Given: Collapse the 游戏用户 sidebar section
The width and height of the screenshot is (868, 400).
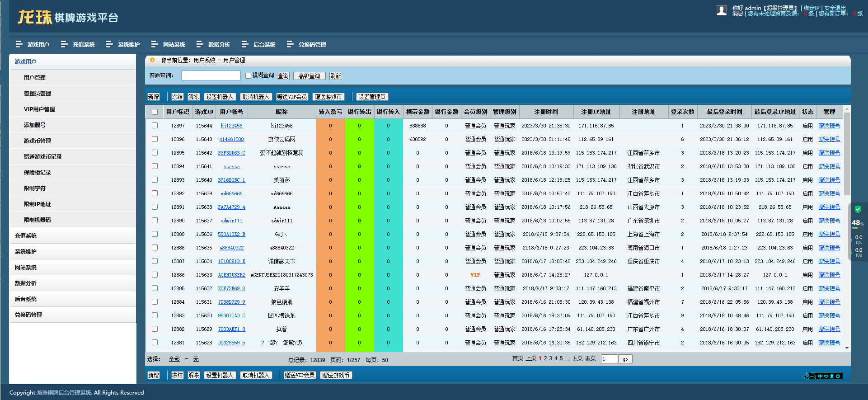Looking at the screenshot, I should coord(72,61).
